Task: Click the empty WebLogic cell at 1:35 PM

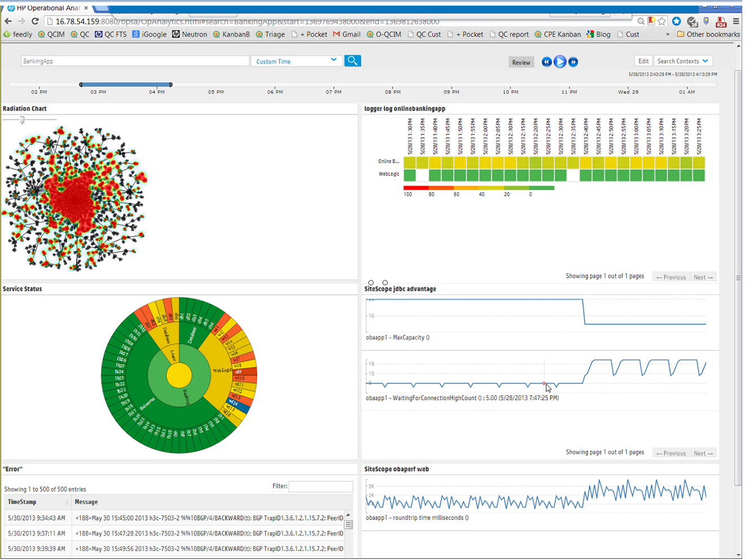Action: pyautogui.click(x=422, y=175)
